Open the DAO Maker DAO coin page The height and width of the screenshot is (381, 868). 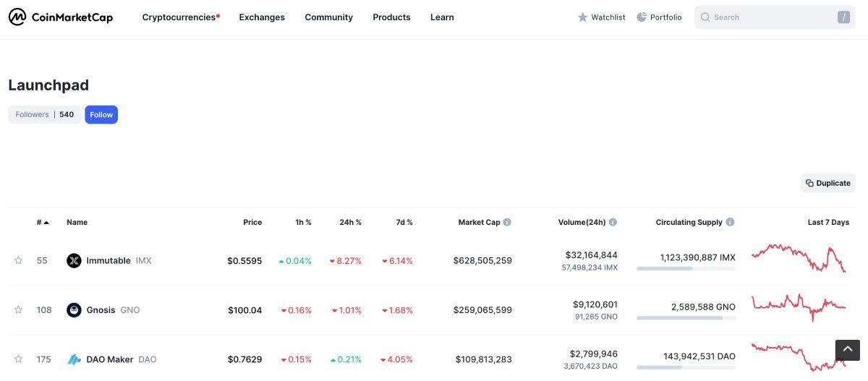pyautogui.click(x=111, y=359)
